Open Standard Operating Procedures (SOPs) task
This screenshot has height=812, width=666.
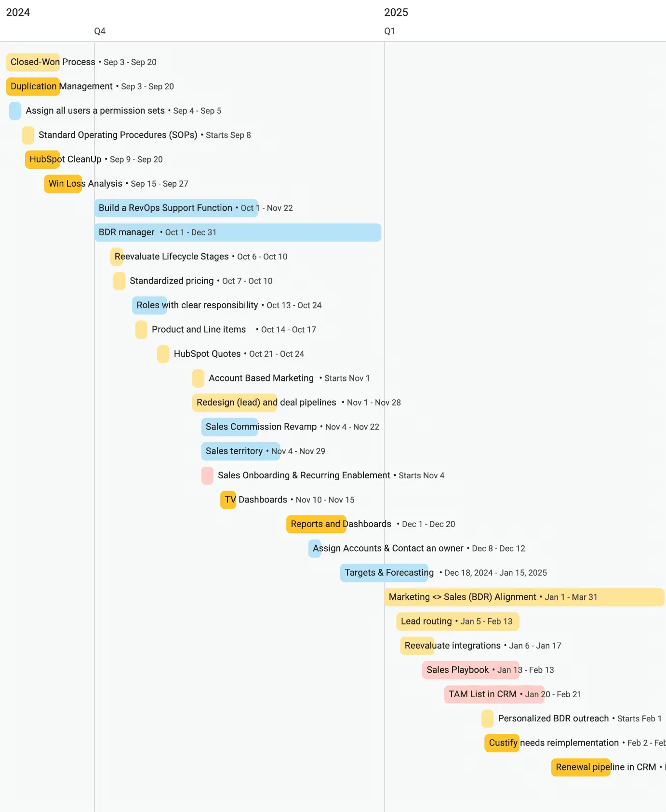(28, 135)
